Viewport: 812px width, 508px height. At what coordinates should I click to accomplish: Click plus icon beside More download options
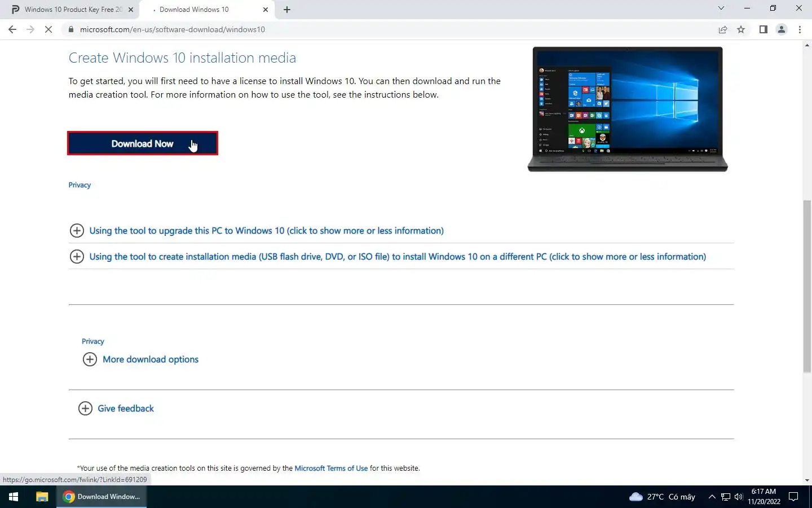[90, 360]
